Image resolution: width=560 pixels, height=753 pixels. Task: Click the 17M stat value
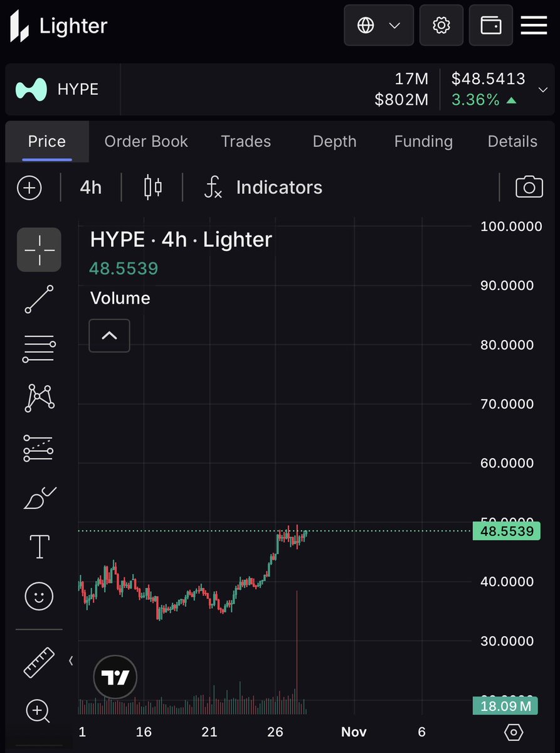[411, 79]
